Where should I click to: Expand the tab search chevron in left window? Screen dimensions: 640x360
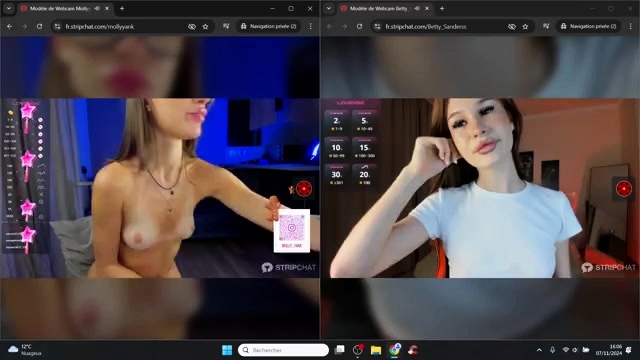pyautogui.click(x=9, y=8)
